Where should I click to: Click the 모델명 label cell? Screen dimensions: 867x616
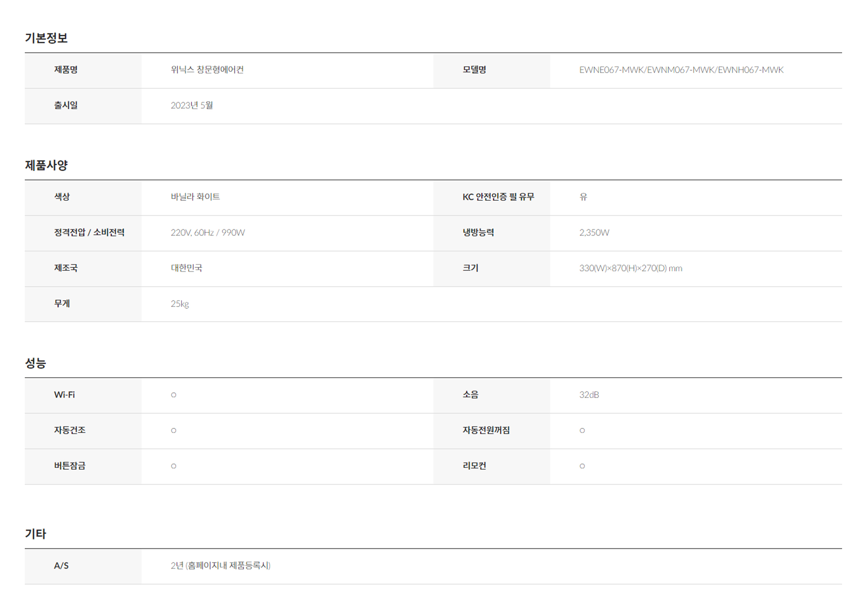491,70
